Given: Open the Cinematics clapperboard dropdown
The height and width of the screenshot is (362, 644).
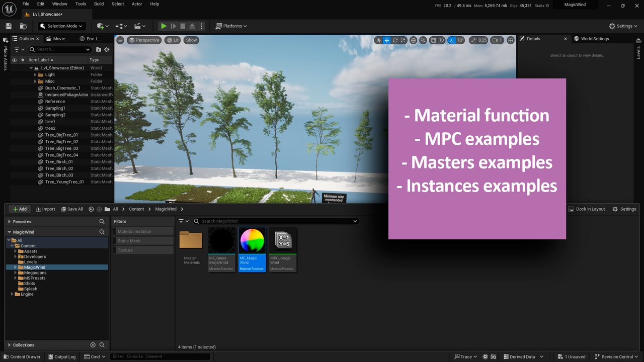Looking at the screenshot, I should pyautogui.click(x=140, y=26).
